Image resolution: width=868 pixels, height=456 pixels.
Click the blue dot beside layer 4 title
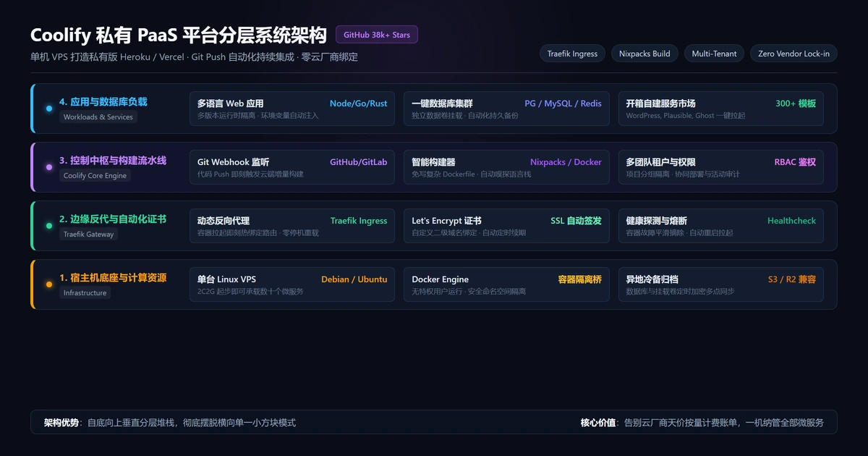(x=48, y=109)
